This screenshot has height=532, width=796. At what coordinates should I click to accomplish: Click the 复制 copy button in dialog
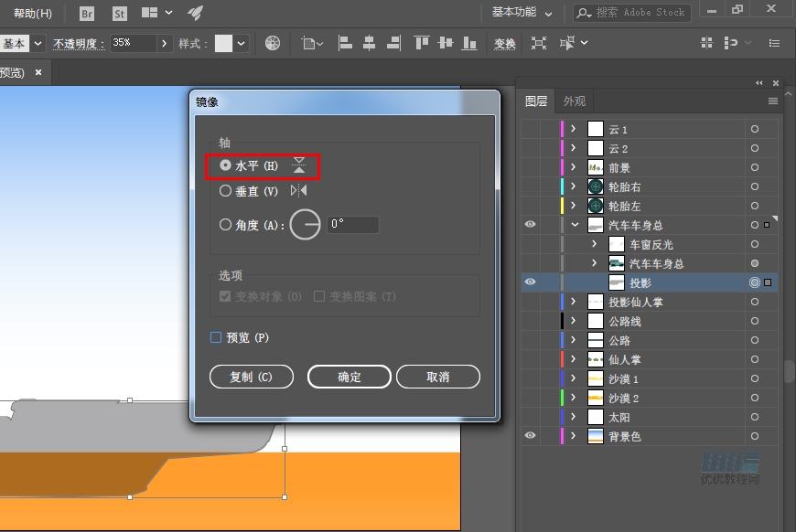[x=251, y=376]
